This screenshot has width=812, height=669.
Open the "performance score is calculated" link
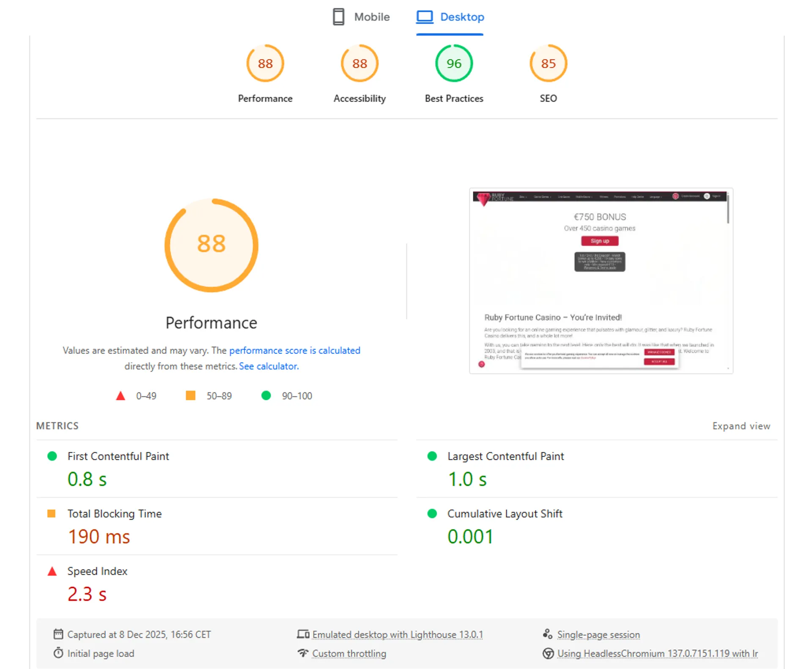point(295,350)
